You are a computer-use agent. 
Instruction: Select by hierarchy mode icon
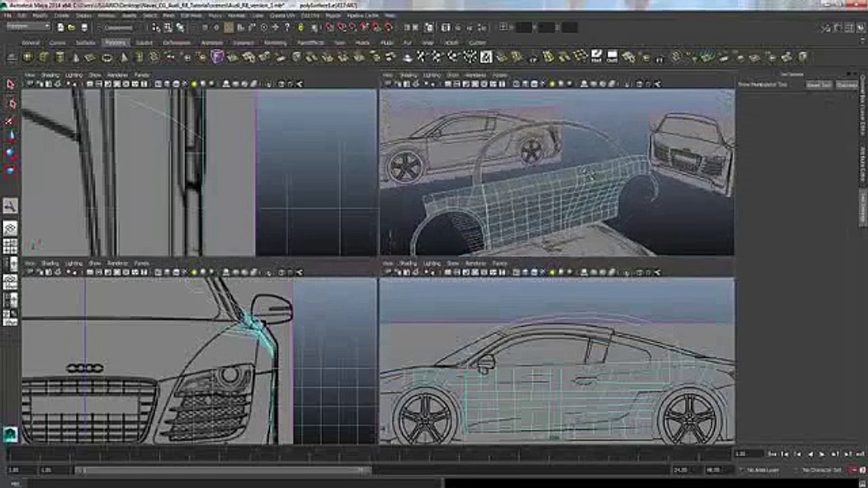pyautogui.click(x=155, y=27)
